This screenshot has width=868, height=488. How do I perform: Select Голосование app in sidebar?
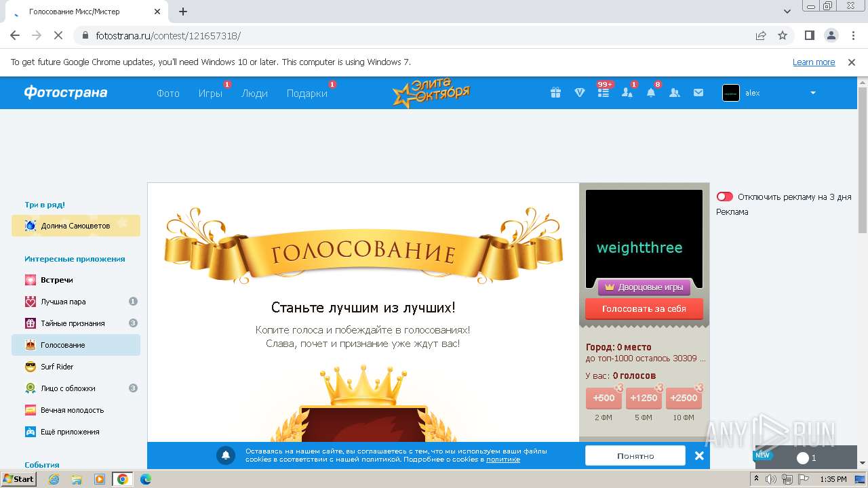coord(76,345)
